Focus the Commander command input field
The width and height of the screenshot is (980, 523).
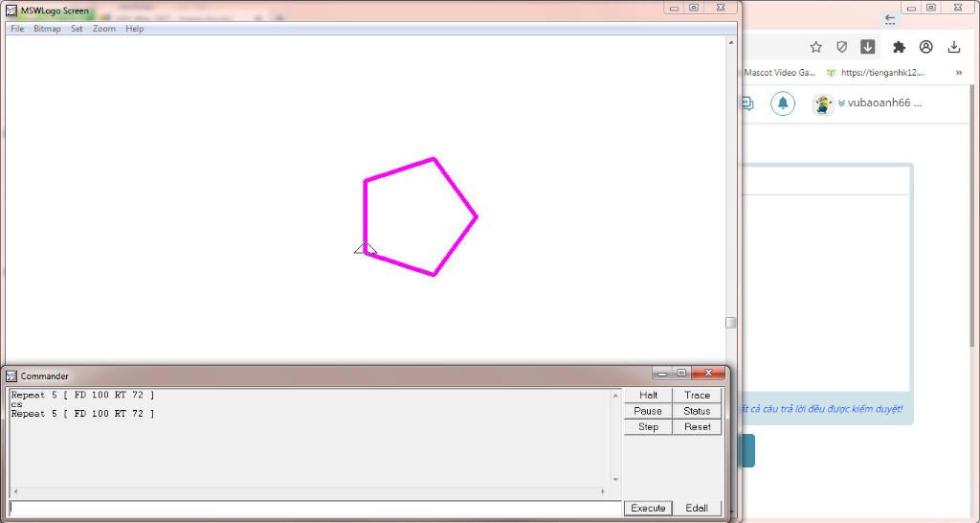[x=316, y=508]
